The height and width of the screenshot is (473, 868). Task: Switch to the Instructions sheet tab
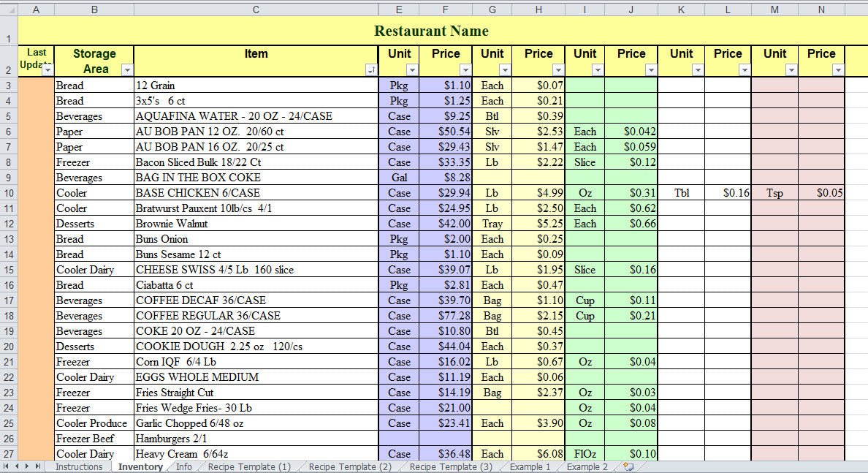pyautogui.click(x=79, y=467)
